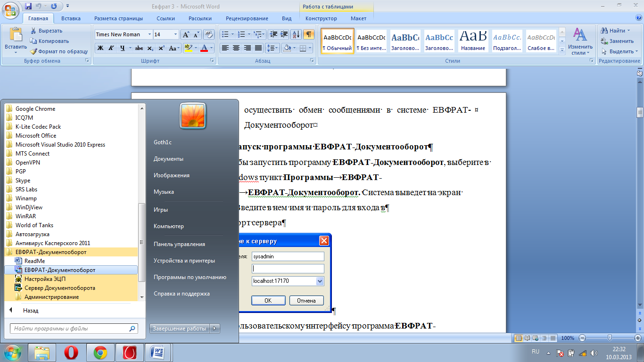Center the paragraph text

point(236,48)
